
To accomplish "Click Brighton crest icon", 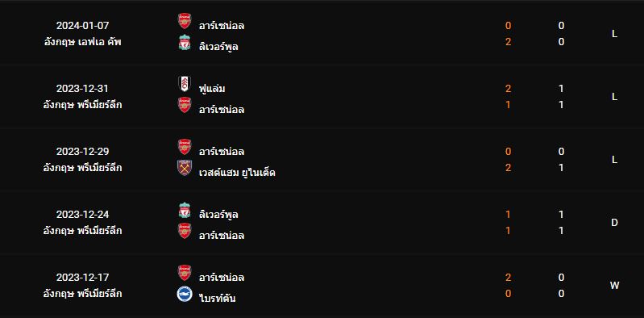I will [185, 294].
